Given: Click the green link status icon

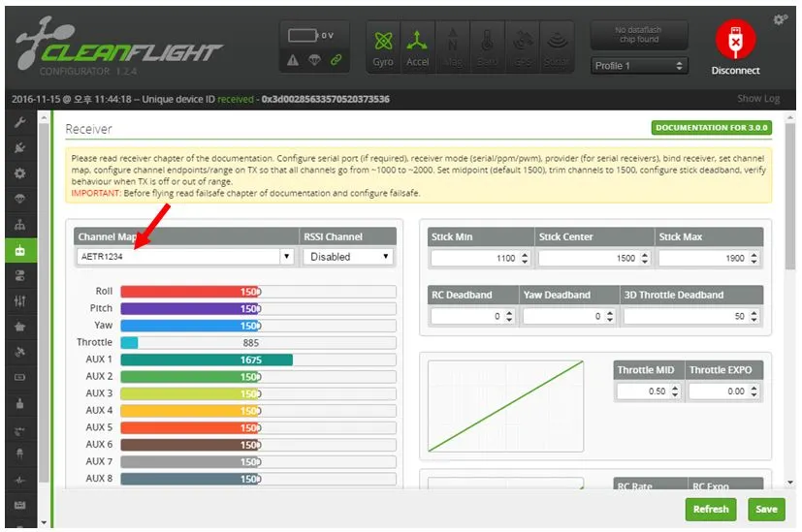Looking at the screenshot, I should (x=337, y=60).
